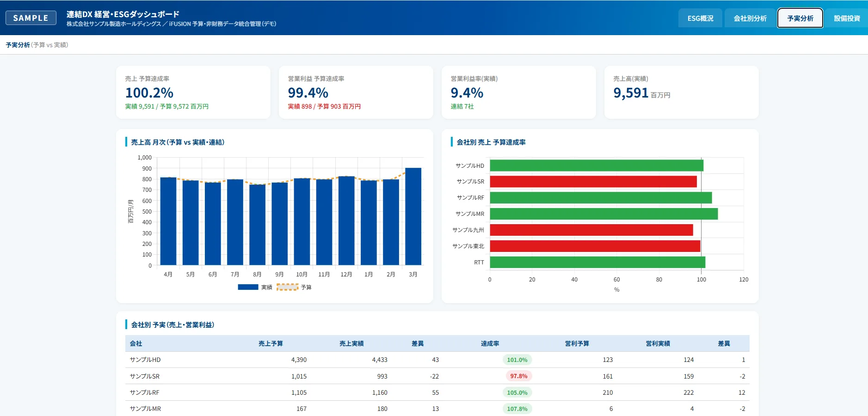Screen dimensions: 868x416
Task: Switch to the 会社別分析 tab
Action: (750, 18)
